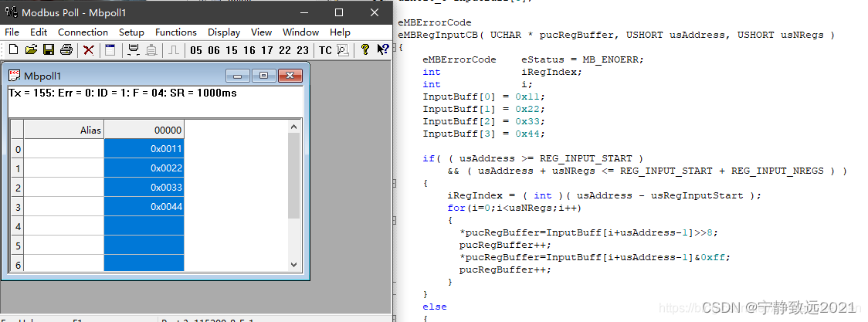Select function 16 write multiple registers
The image size is (868, 322).
pyautogui.click(x=249, y=50)
